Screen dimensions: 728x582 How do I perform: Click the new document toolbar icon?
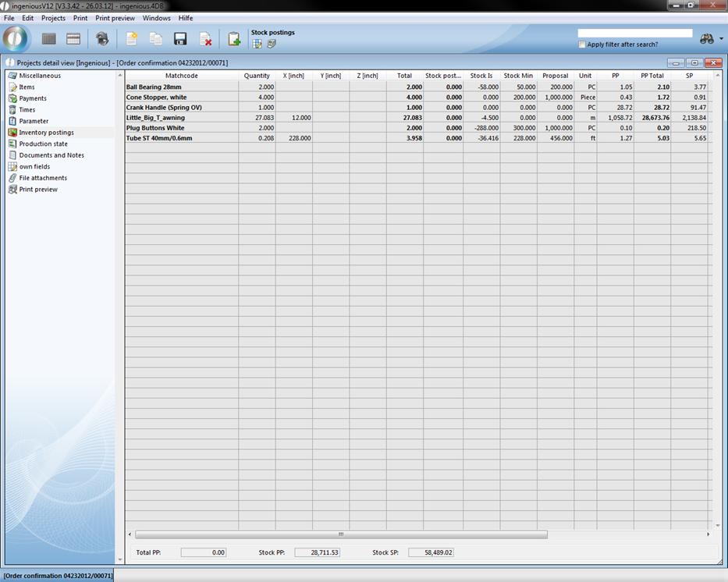point(131,39)
